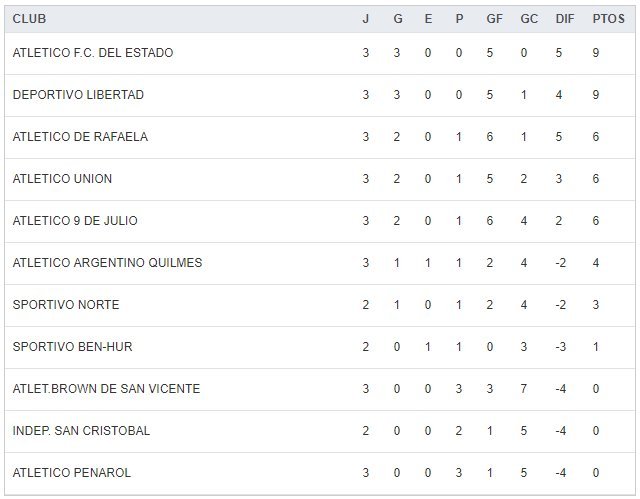The image size is (640, 499).
Task: Select Atletico 9 de Julio club
Action: coord(76,221)
